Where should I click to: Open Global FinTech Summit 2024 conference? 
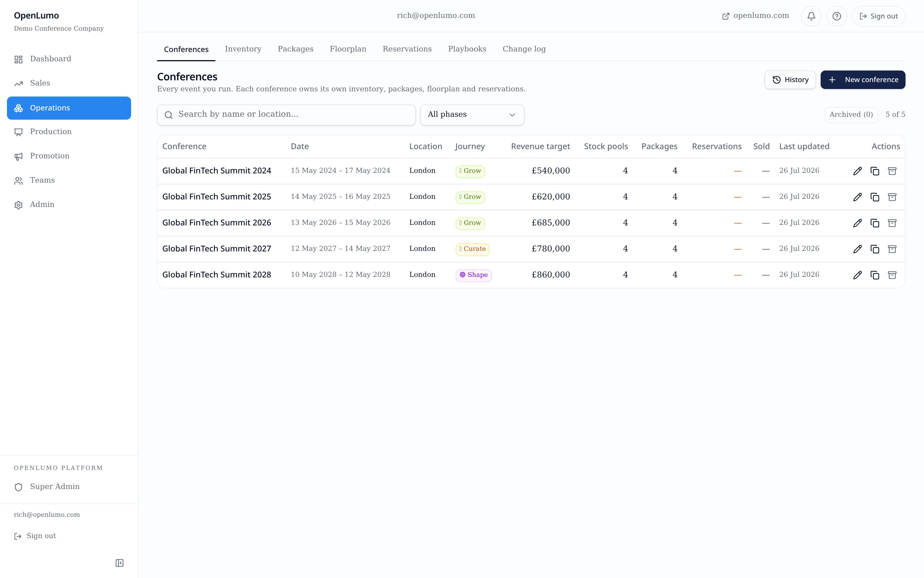pyautogui.click(x=217, y=171)
